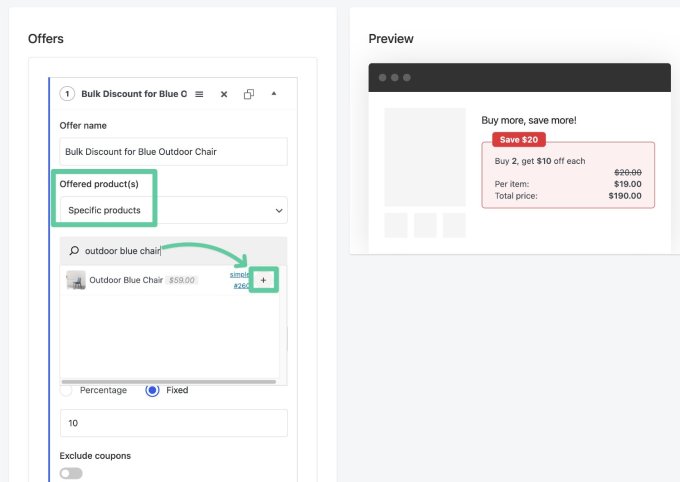
Task: Open the Specific products dropdown
Action: (173, 210)
